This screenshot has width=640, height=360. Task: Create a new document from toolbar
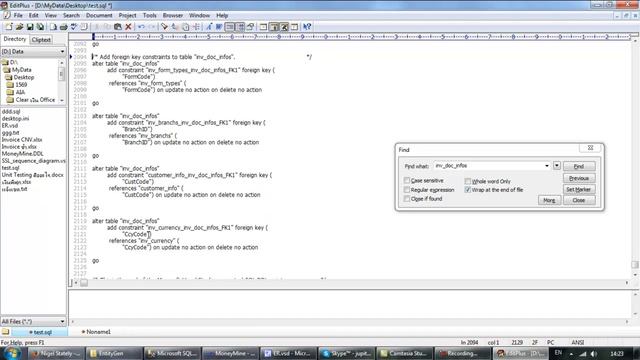tap(9, 27)
